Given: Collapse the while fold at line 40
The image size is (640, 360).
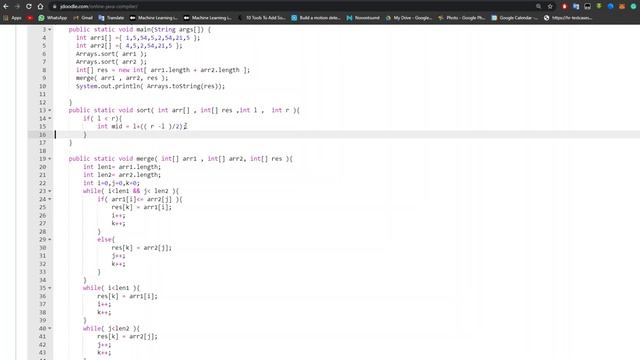Looking at the screenshot, I should pyautogui.click(x=50, y=329).
